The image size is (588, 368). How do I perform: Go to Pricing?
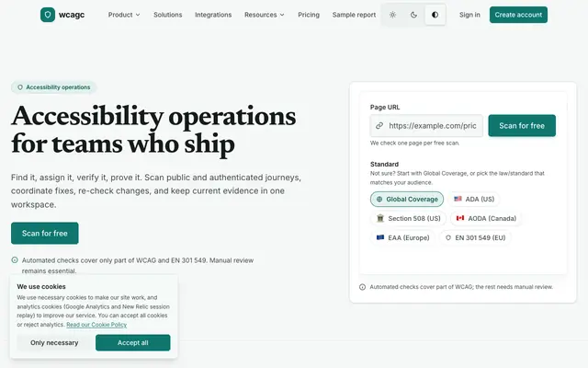[x=309, y=15]
